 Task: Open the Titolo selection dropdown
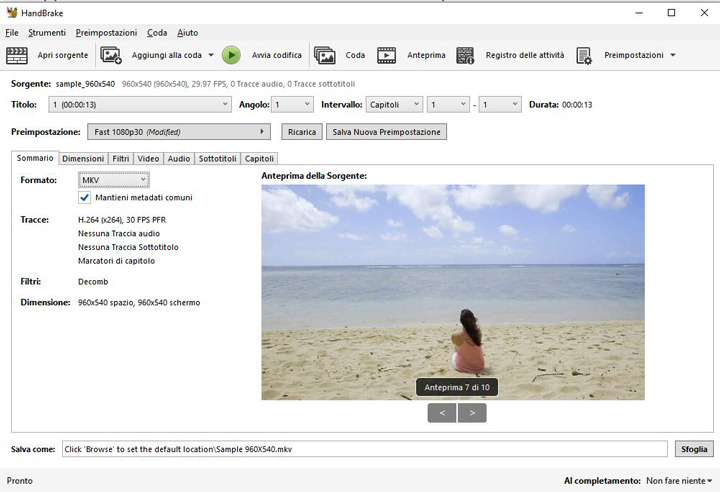click(x=140, y=104)
